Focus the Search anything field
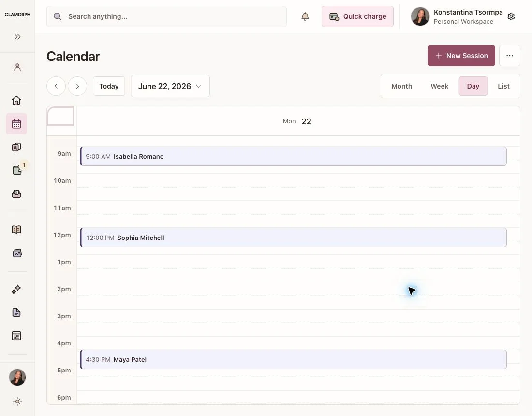Image resolution: width=532 pixels, height=416 pixels. click(166, 16)
